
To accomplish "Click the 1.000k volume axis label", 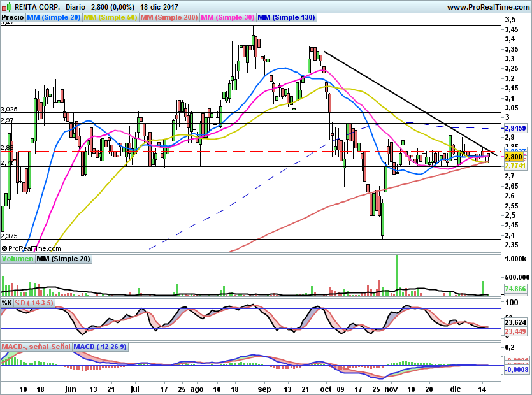I will click(x=515, y=259).
